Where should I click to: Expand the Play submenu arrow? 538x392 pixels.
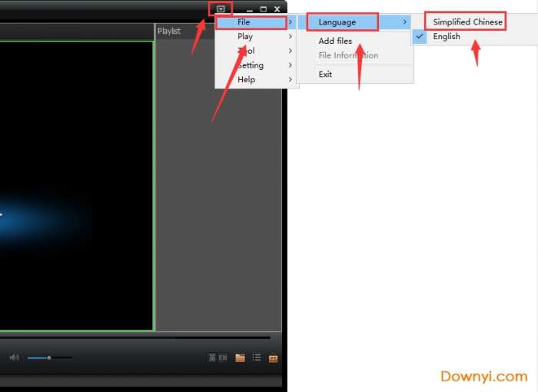point(291,36)
